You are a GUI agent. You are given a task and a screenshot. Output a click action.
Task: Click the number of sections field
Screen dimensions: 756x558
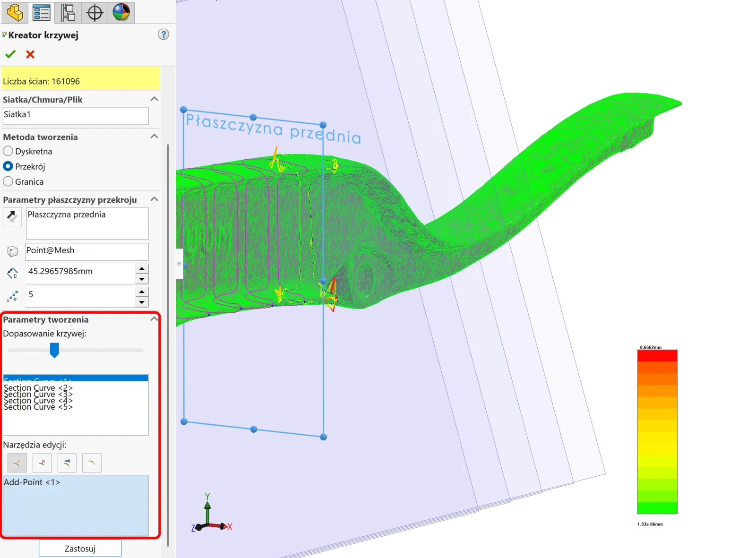point(80,297)
